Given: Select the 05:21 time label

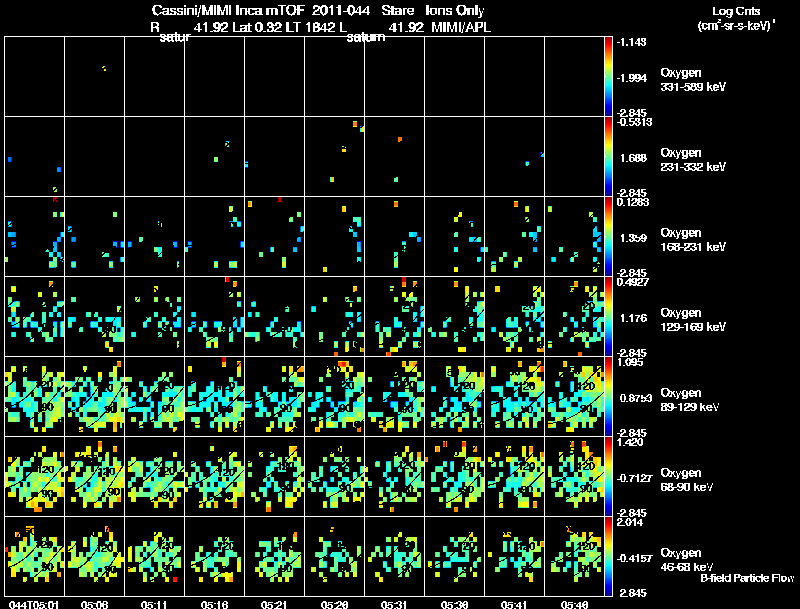Looking at the screenshot, I should [274, 604].
